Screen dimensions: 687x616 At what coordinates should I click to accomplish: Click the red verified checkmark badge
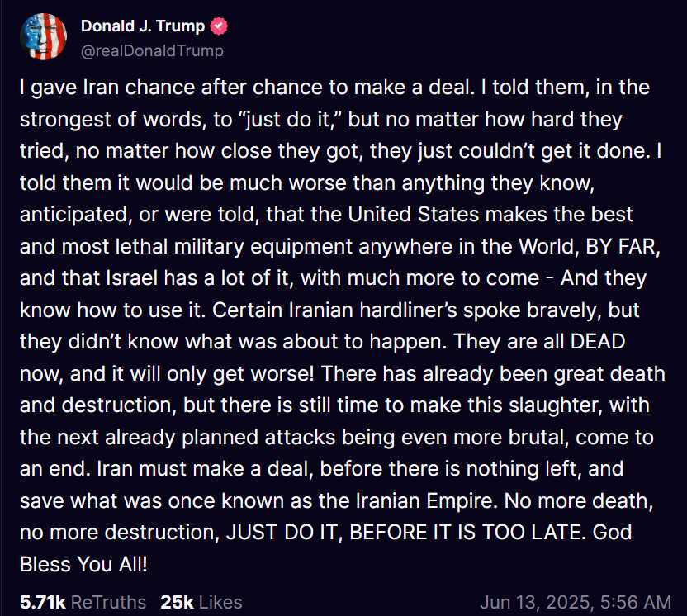(x=219, y=26)
